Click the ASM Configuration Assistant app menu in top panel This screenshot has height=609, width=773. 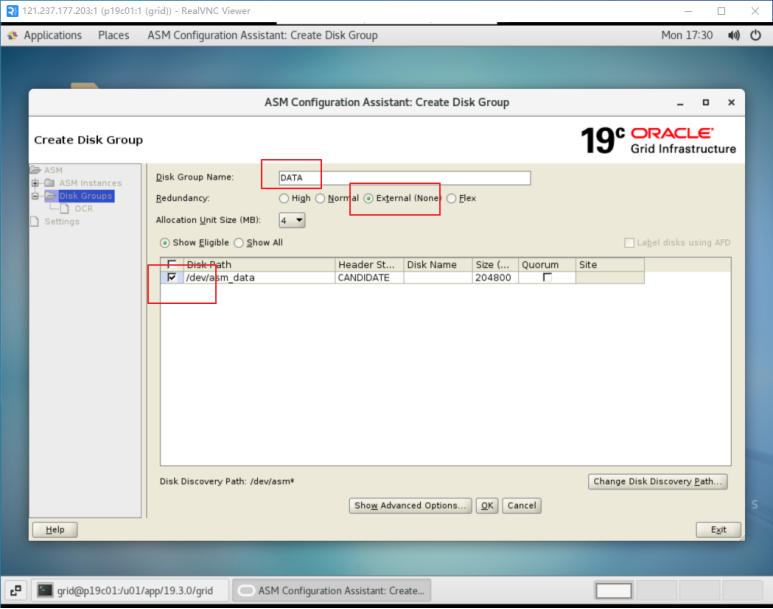[x=262, y=36]
